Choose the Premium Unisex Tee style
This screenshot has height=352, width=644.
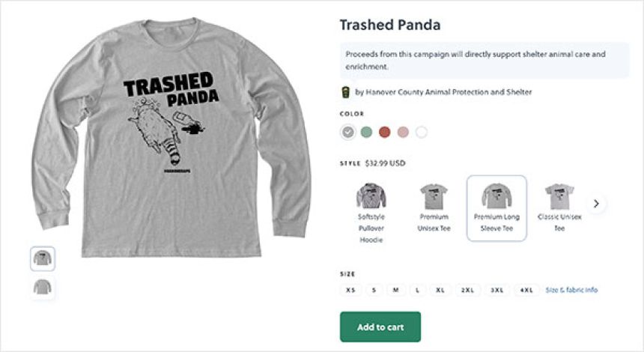[x=434, y=209]
